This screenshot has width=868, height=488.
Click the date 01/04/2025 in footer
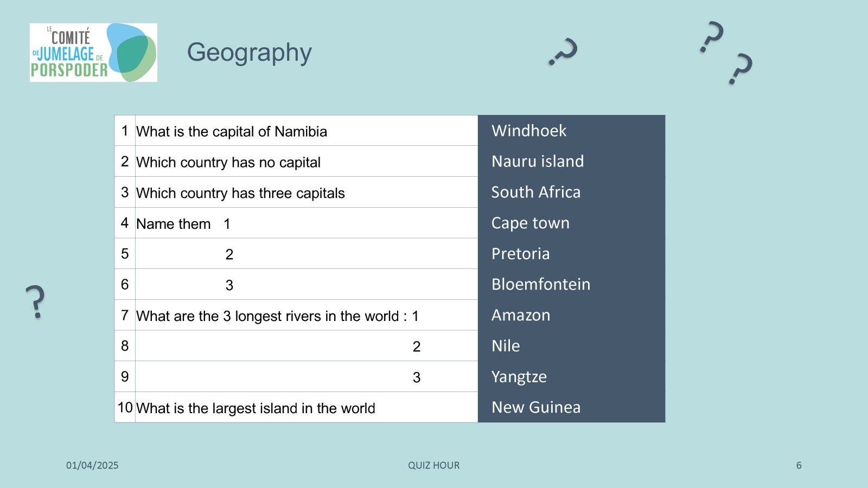point(92,465)
